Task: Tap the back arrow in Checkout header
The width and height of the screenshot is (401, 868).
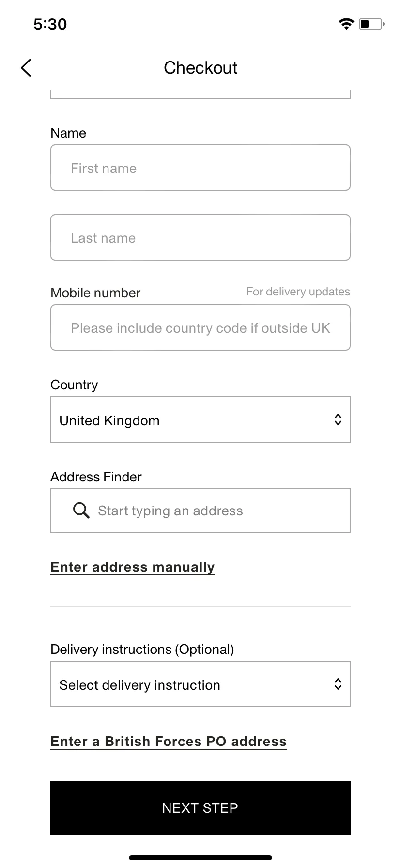Action: 26,68
